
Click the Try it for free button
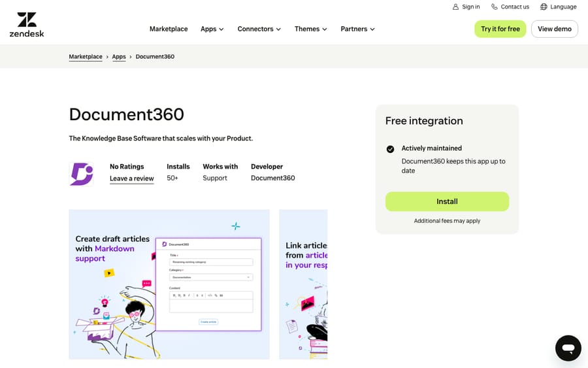(x=500, y=29)
